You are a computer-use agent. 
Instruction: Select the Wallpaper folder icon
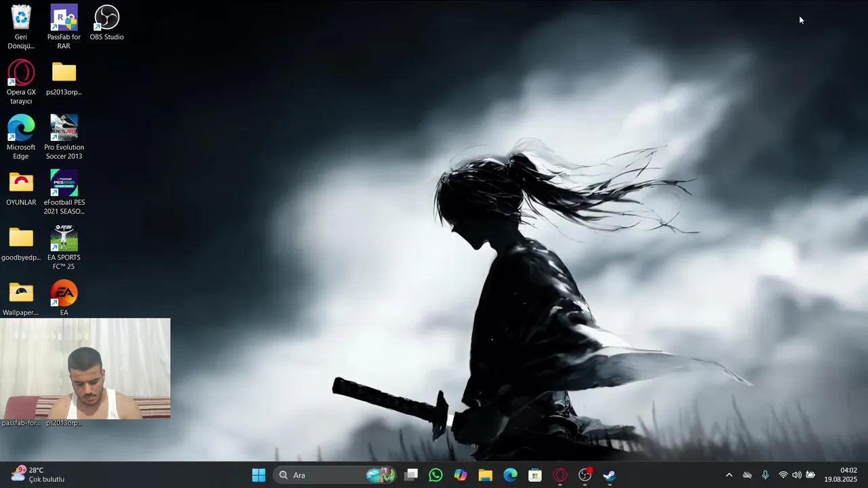[21, 299]
